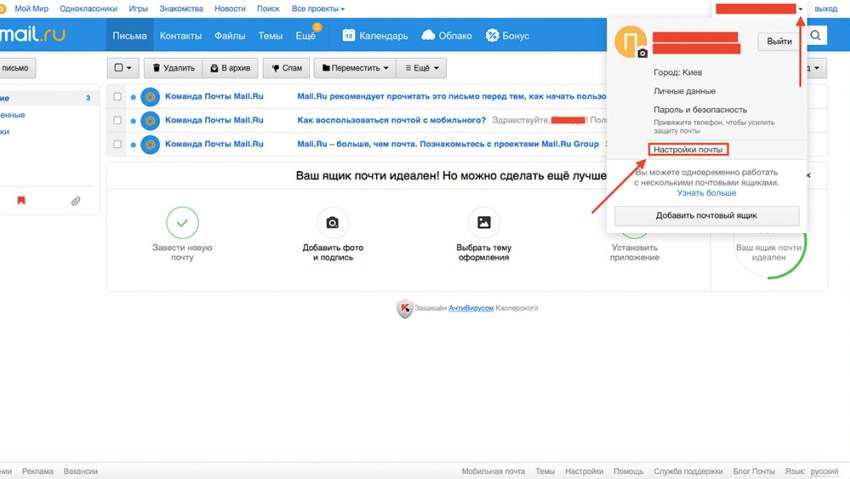850x479 pixels.
Task: Click unread dot of the mobile mail email
Action: point(133,121)
